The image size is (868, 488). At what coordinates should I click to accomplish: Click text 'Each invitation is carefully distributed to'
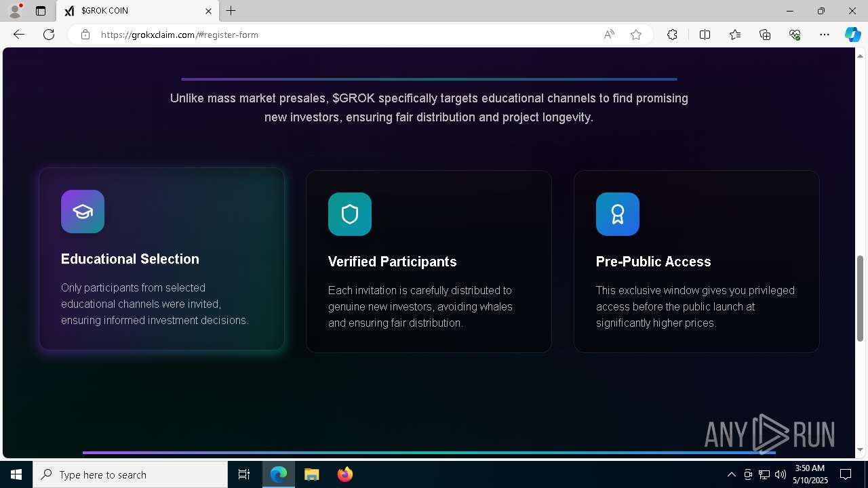pos(420,290)
